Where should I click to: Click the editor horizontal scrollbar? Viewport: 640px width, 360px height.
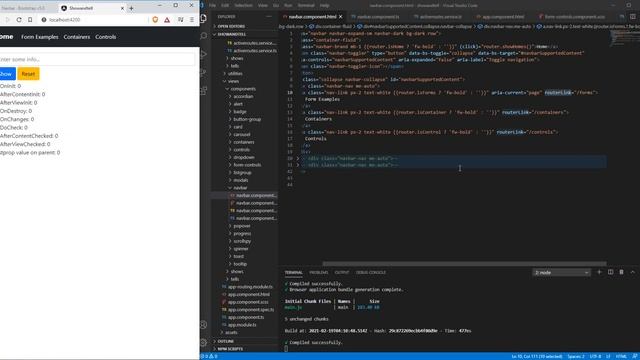point(464,264)
